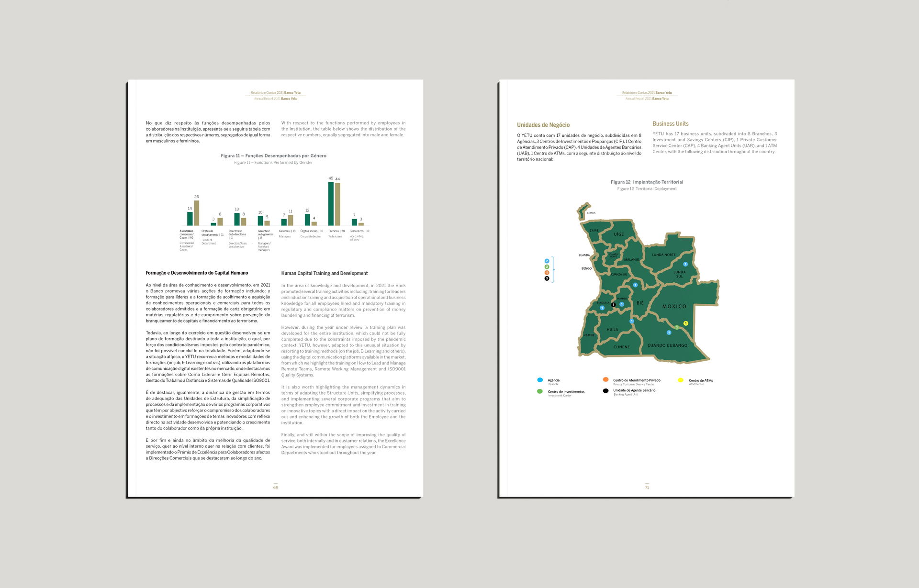Click page number 68
This screenshot has height=588, width=919.
tap(276, 488)
